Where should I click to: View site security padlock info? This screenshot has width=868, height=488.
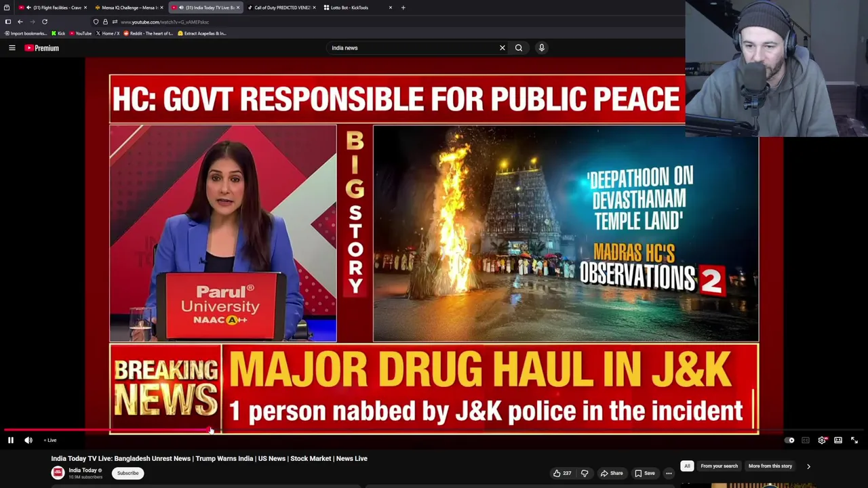(x=105, y=22)
